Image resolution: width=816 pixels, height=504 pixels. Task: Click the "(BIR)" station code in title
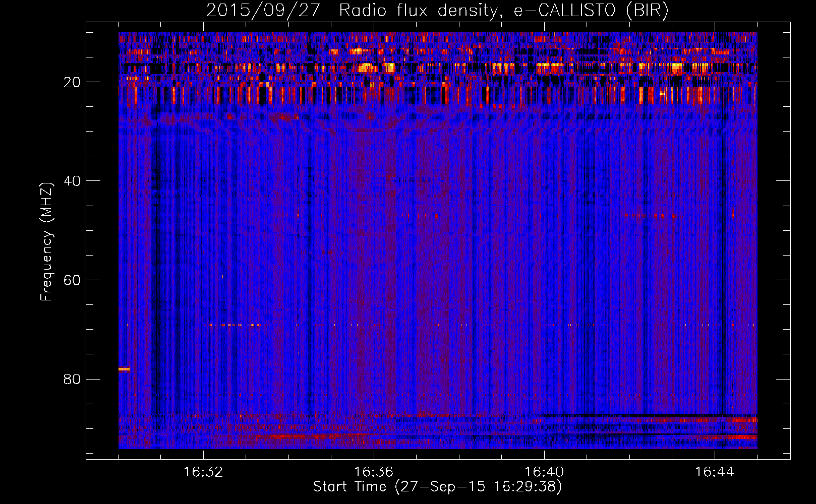647,11
